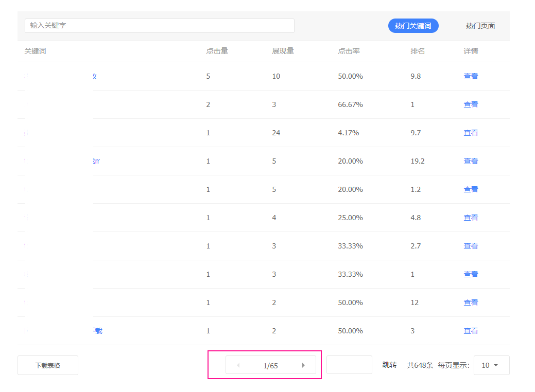Click 查看 in the row with rank 9.8

click(x=471, y=76)
